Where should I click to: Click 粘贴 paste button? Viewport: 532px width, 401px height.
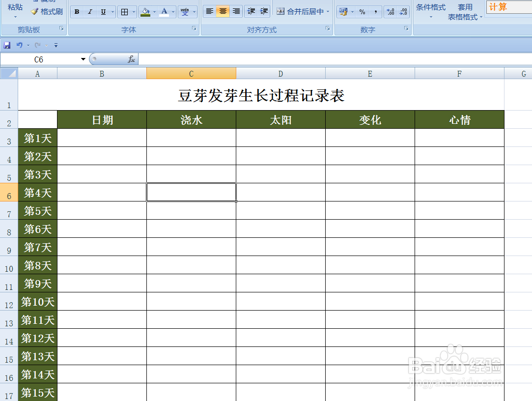[x=15, y=10]
